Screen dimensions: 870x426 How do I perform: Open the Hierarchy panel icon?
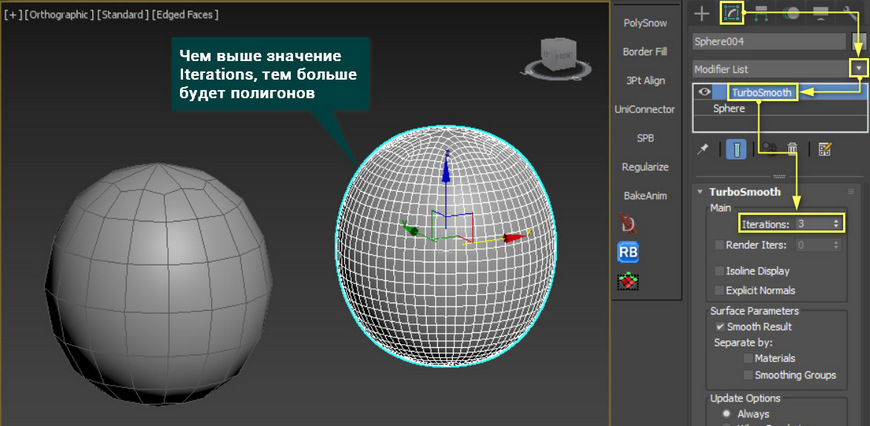(x=761, y=13)
